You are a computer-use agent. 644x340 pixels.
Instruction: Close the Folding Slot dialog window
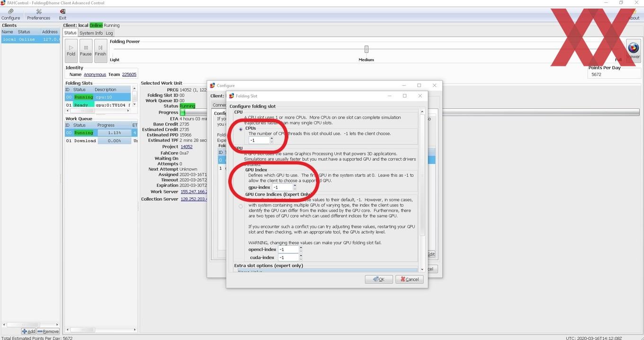pyautogui.click(x=420, y=96)
